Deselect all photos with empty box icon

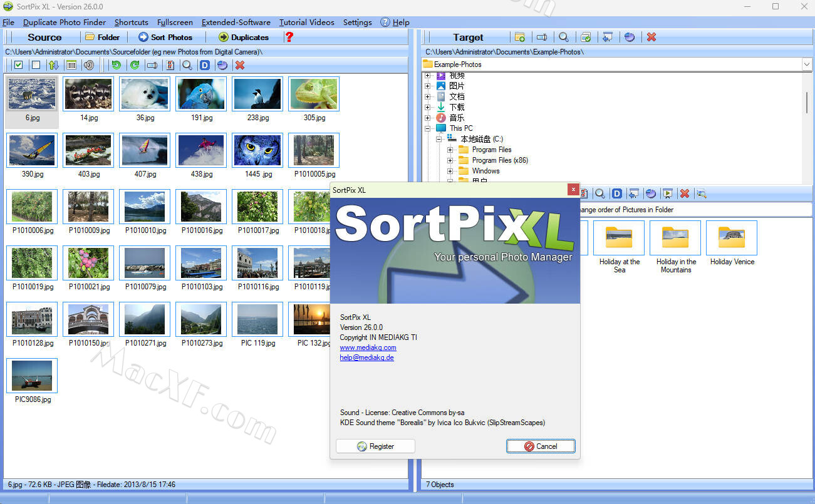36,65
